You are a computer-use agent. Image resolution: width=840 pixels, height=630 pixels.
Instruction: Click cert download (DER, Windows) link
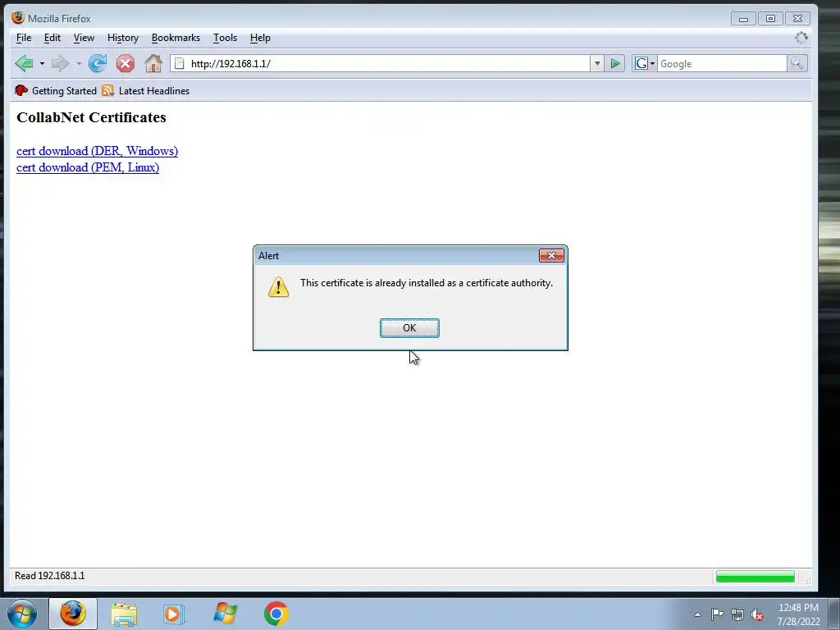point(97,151)
